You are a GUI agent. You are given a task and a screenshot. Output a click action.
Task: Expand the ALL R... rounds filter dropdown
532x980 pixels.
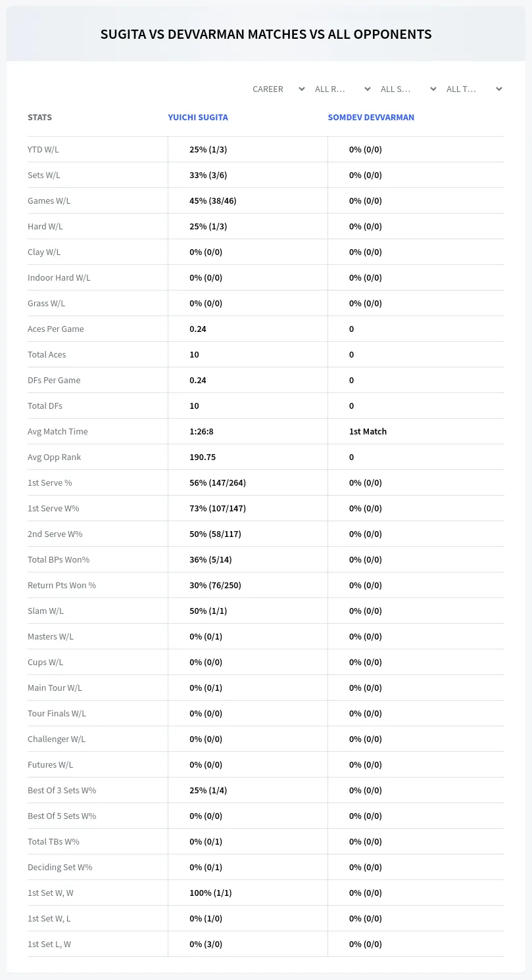click(342, 89)
